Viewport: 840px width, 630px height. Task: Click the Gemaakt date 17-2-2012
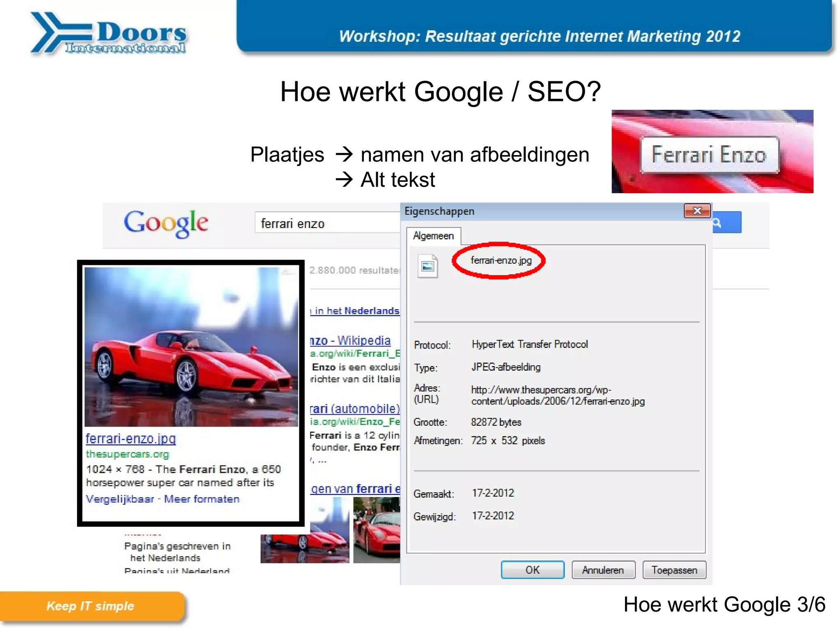coord(493,493)
